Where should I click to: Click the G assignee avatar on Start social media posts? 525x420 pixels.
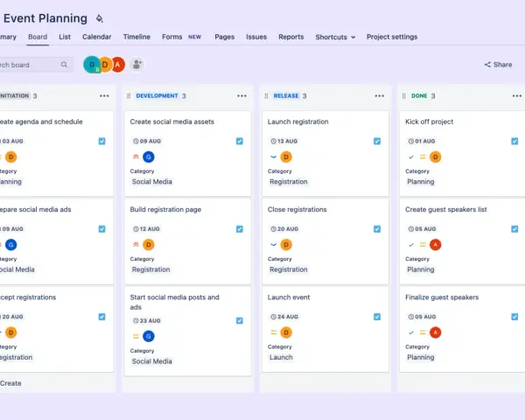point(149,336)
